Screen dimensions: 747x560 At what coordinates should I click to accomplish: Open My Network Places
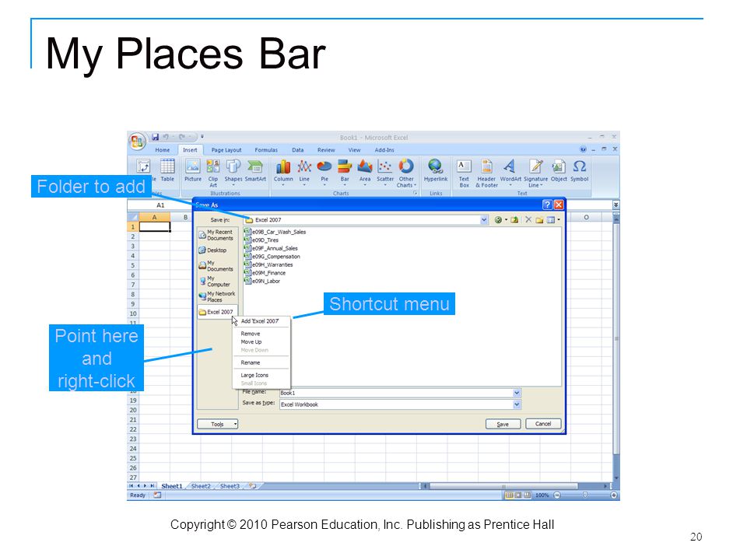(217, 296)
